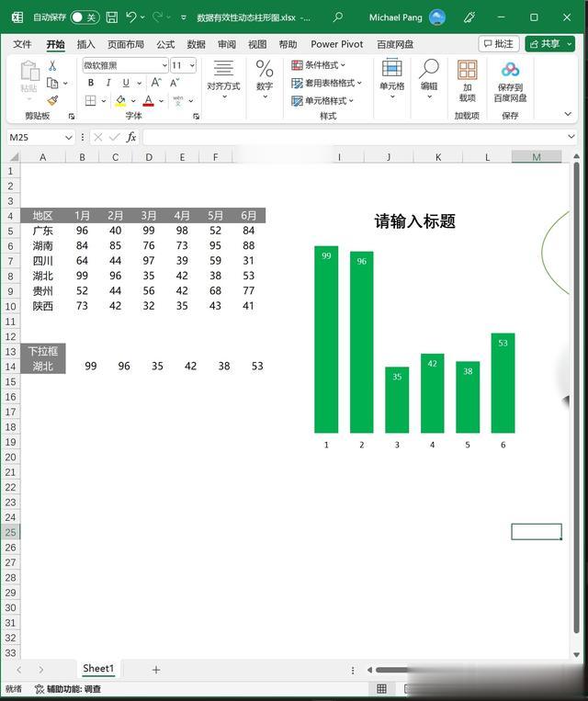This screenshot has height=701, width=588.
Task: Expand the formula bar
Action: coord(571,136)
